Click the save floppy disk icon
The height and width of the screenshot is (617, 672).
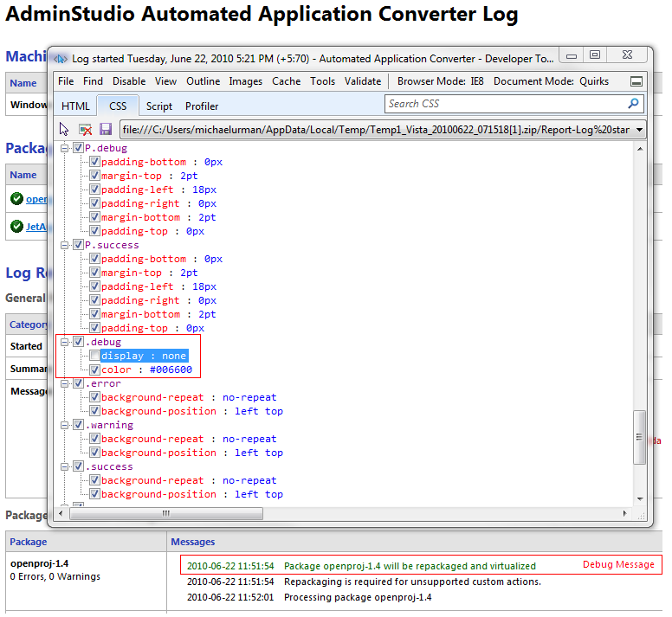[x=106, y=130]
